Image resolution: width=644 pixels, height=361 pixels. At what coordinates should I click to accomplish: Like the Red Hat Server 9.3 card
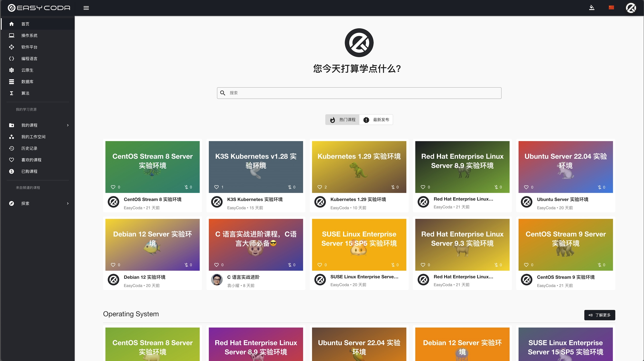pyautogui.click(x=423, y=265)
